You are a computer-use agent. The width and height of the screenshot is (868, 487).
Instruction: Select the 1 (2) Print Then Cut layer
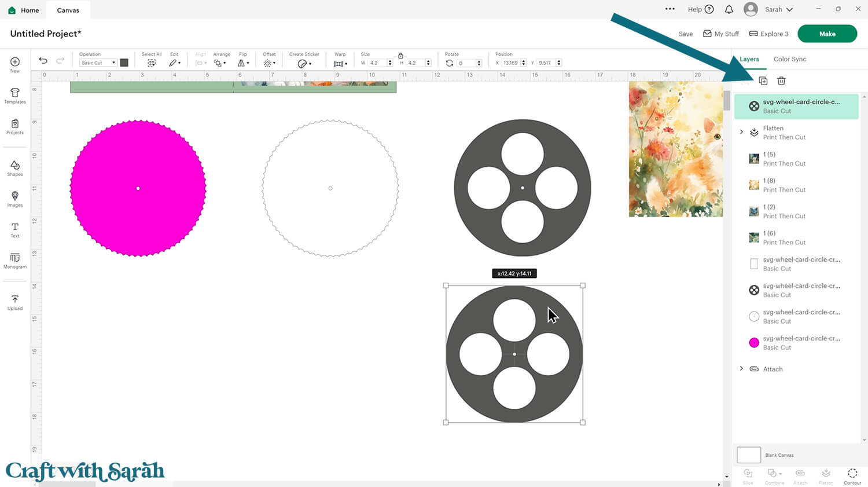tap(796, 211)
